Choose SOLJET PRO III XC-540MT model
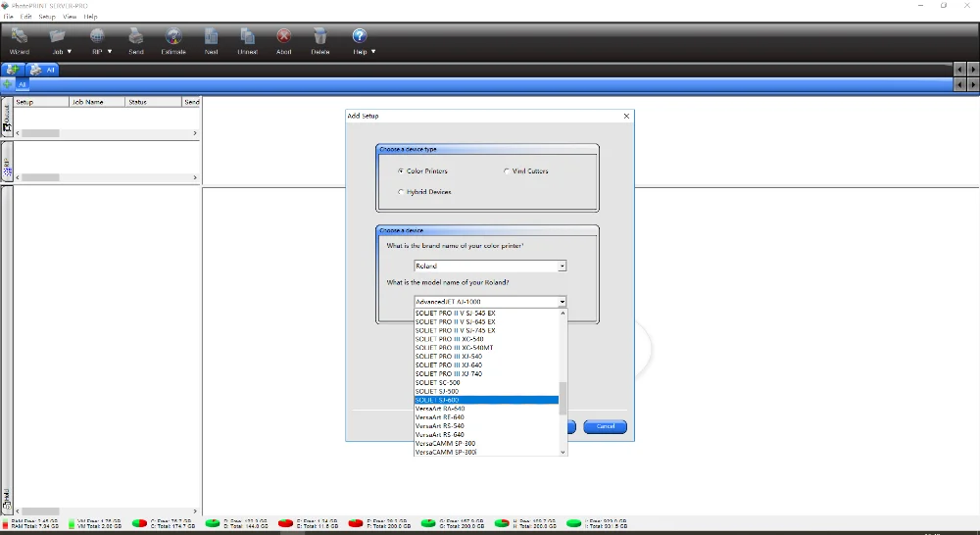Screen dimensions: 980x535 [x=486, y=348]
